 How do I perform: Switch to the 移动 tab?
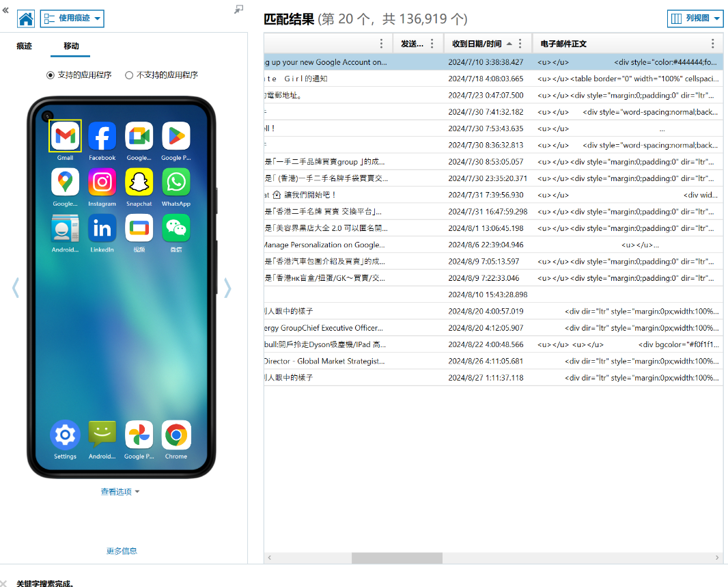[x=71, y=46]
